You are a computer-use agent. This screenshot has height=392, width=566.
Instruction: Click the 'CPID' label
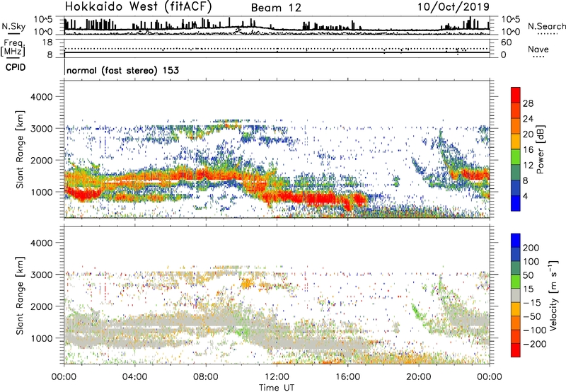click(x=16, y=67)
